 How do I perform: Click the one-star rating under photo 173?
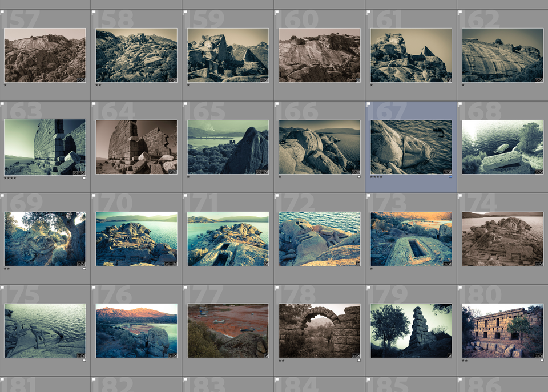(372, 269)
